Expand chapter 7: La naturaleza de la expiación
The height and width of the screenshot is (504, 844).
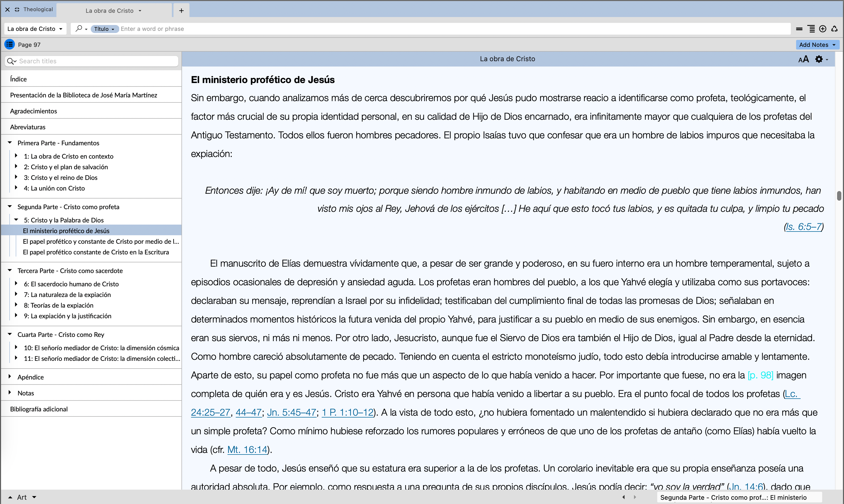(x=16, y=294)
